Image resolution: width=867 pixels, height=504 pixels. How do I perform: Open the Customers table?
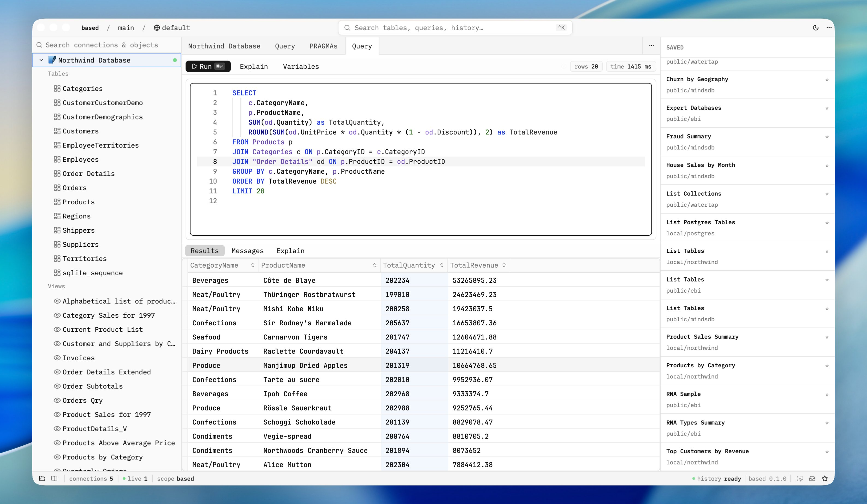point(80,131)
